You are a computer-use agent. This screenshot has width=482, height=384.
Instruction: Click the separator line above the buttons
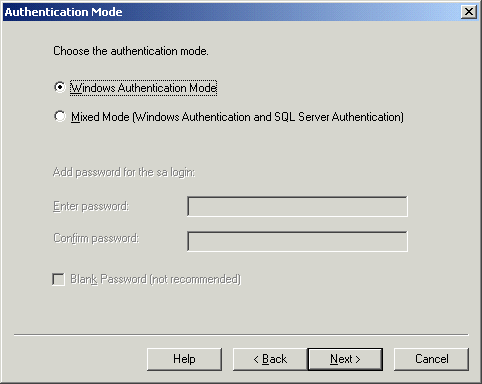coord(241,334)
